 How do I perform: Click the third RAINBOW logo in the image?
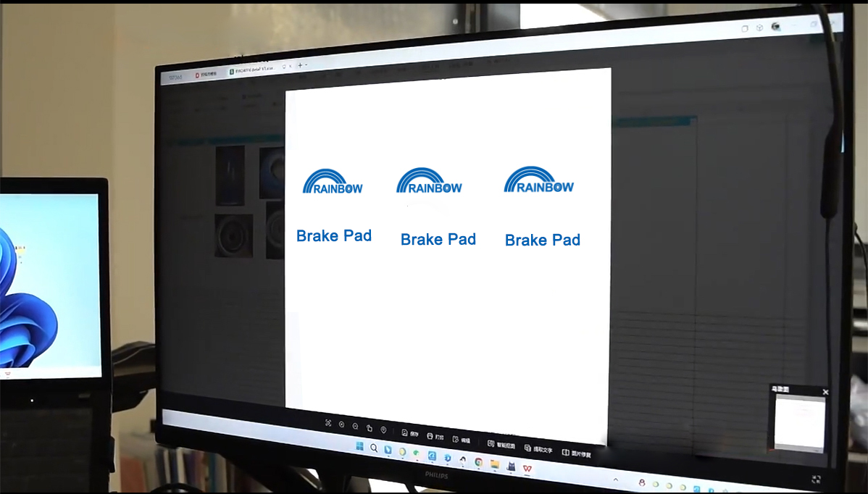(x=538, y=179)
